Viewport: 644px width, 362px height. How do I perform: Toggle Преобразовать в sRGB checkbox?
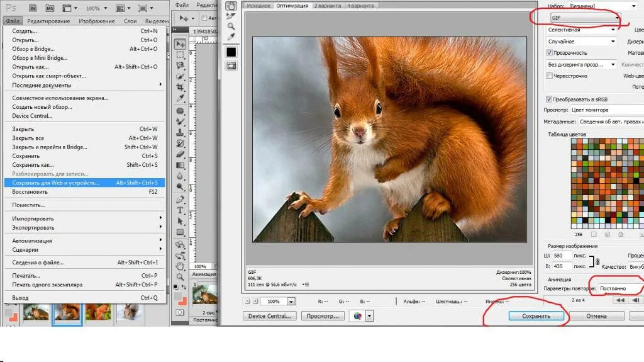click(548, 99)
